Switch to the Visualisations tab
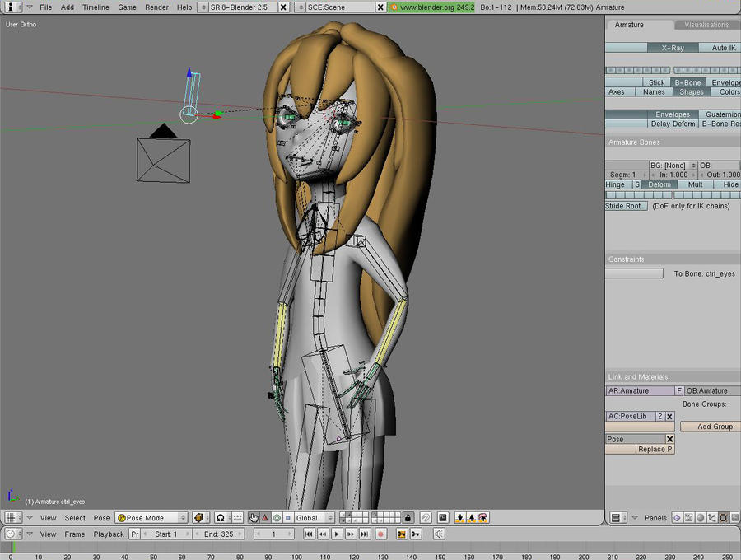Screen dimensions: 741x560 (x=706, y=25)
